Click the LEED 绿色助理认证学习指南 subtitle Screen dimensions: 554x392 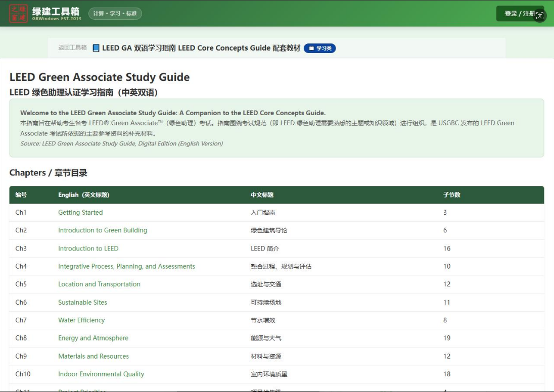click(x=83, y=92)
